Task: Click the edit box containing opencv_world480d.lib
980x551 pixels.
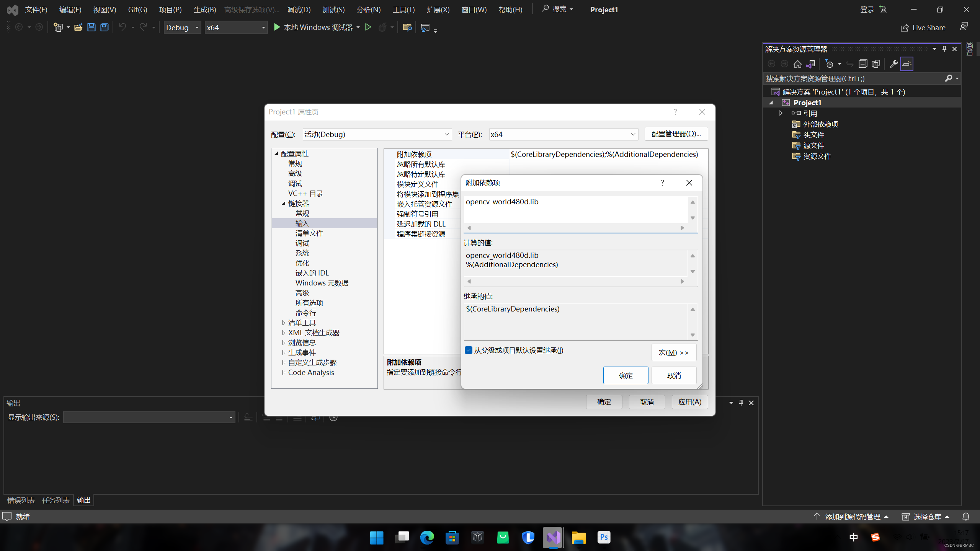Action: [x=576, y=209]
